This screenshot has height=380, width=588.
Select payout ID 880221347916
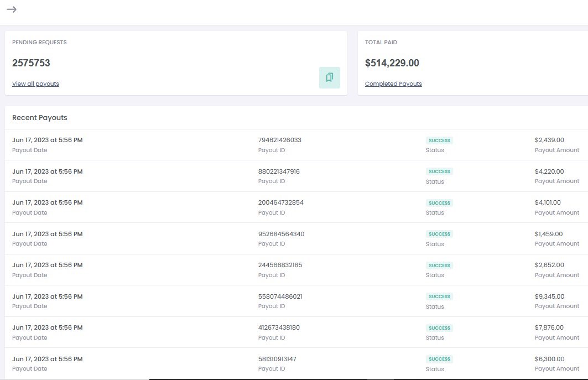pos(279,171)
